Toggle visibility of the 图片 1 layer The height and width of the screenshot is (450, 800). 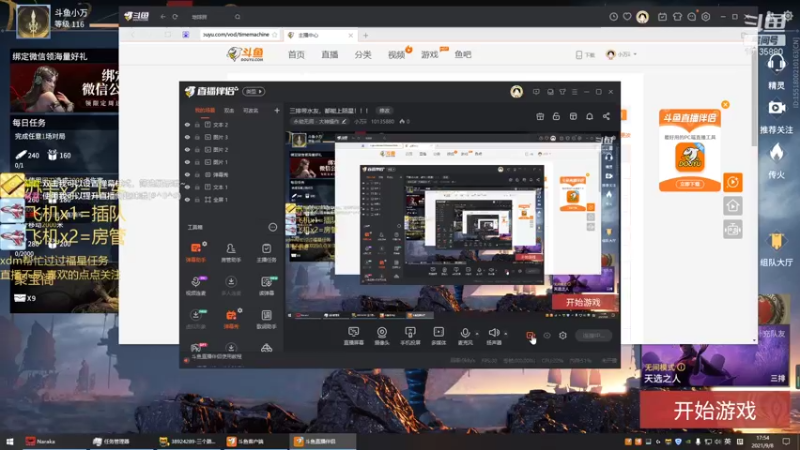point(187,162)
